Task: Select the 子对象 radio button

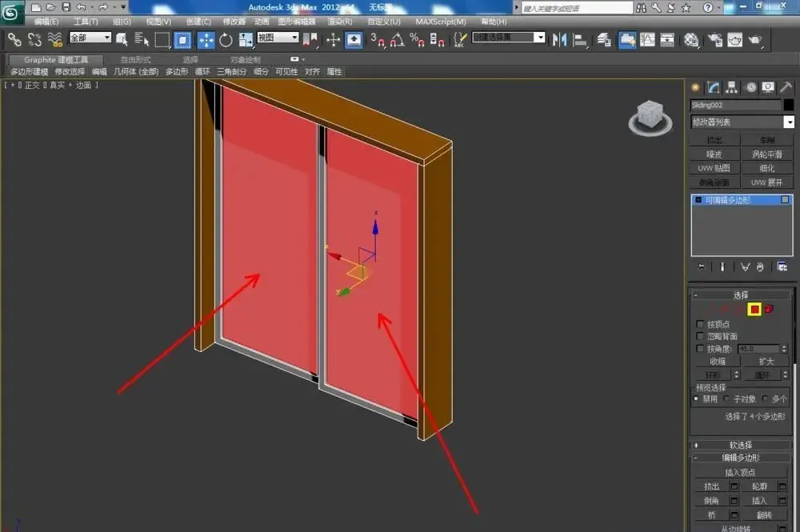Action: [x=726, y=399]
